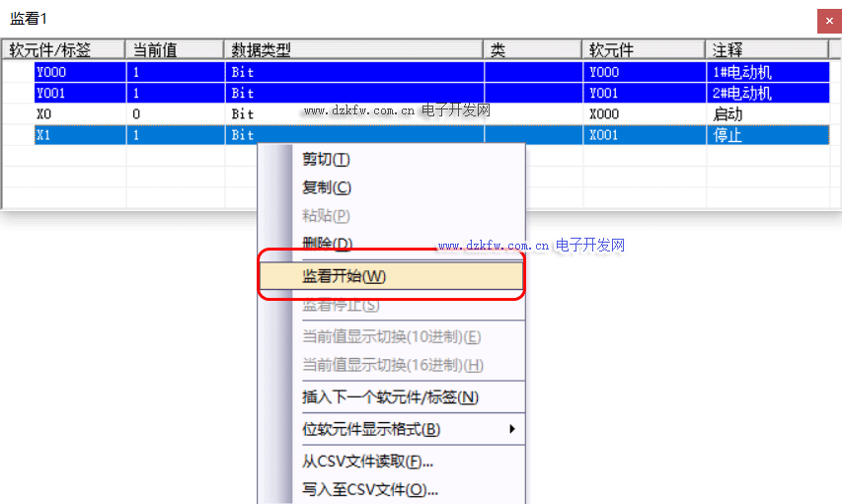The height and width of the screenshot is (504, 842).
Task: Open the submenu arrow beside 位软元件显示格式
Action: click(511, 429)
